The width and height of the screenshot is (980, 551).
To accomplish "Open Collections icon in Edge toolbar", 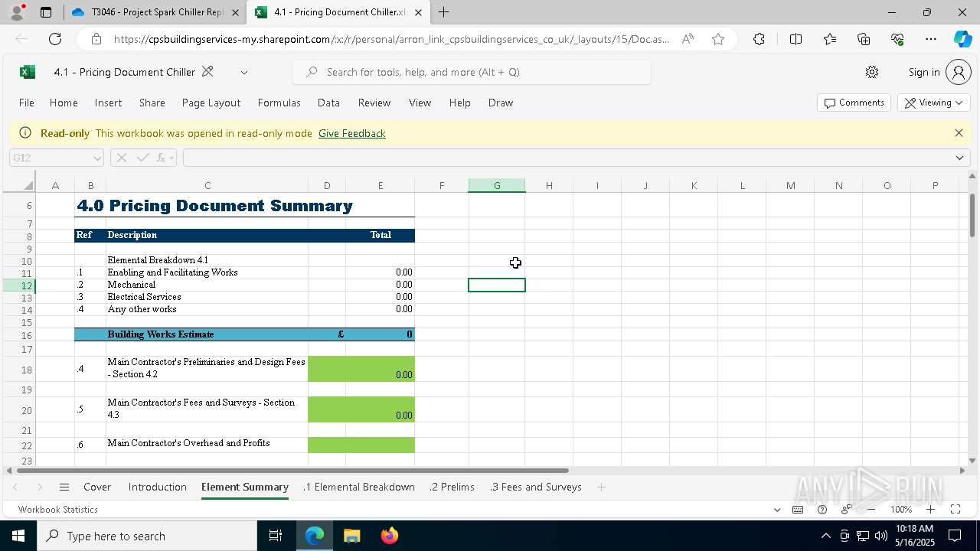I will [x=864, y=39].
